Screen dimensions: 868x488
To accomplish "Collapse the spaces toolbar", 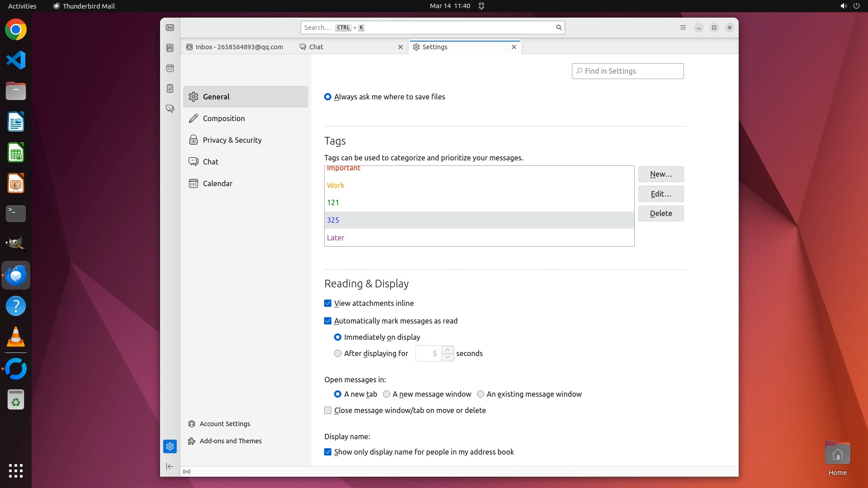I will [x=170, y=466].
